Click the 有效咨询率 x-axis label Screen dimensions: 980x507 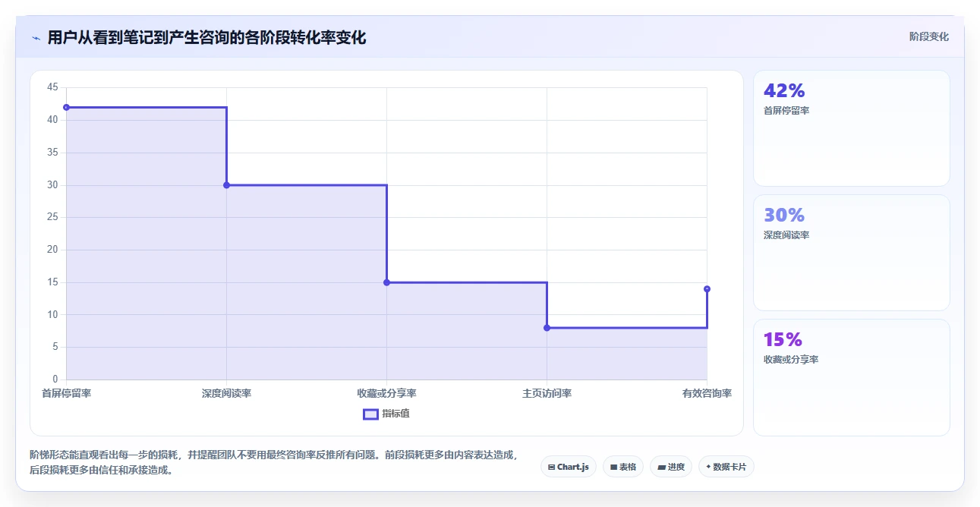point(707,393)
